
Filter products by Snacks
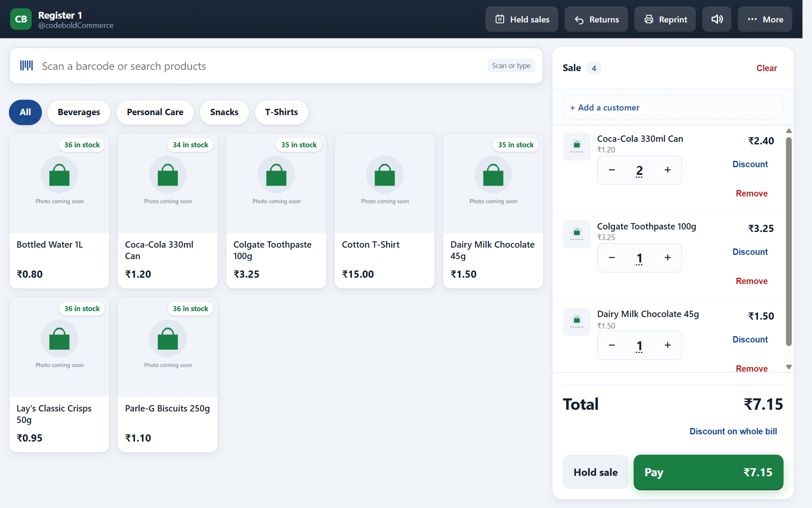(224, 112)
